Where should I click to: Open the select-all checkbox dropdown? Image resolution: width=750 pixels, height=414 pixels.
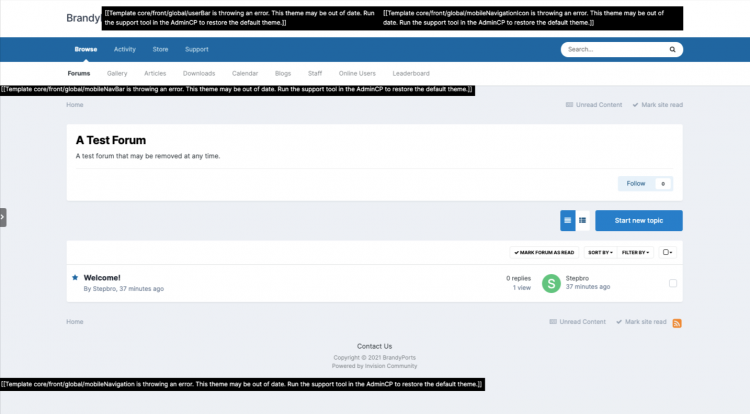tap(668, 253)
